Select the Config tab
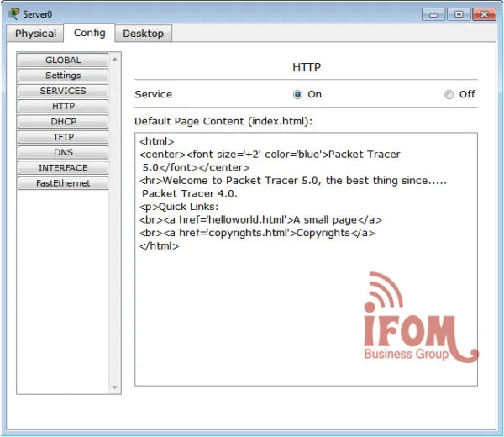Viewport: 504px width, 437px height. [x=89, y=33]
